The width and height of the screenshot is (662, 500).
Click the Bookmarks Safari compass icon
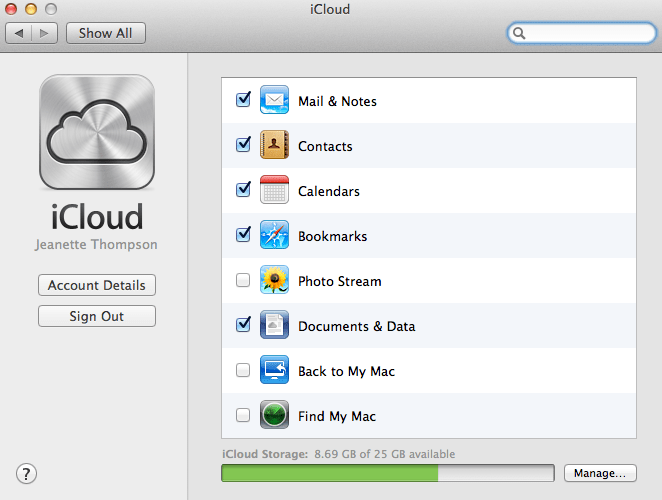coord(274,234)
